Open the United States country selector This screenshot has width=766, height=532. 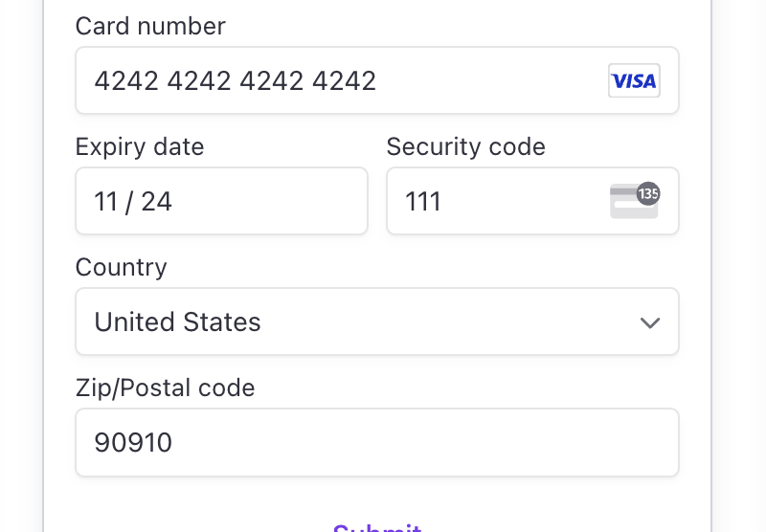tap(377, 321)
